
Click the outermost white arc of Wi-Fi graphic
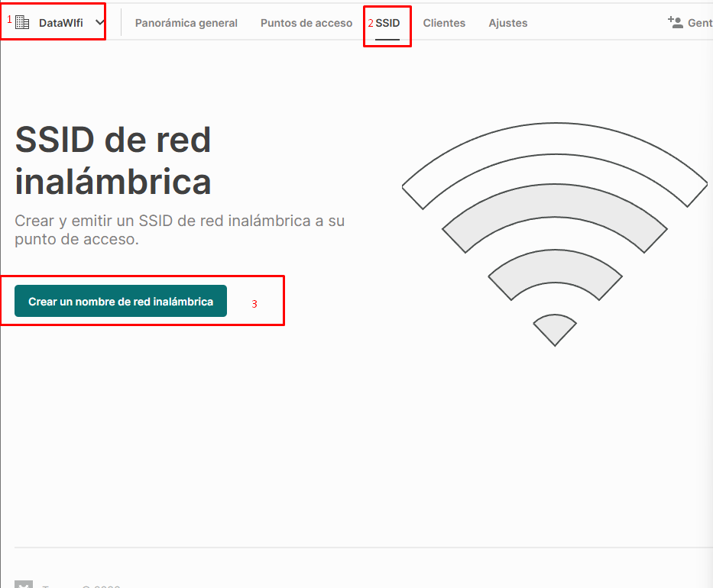[555, 138]
